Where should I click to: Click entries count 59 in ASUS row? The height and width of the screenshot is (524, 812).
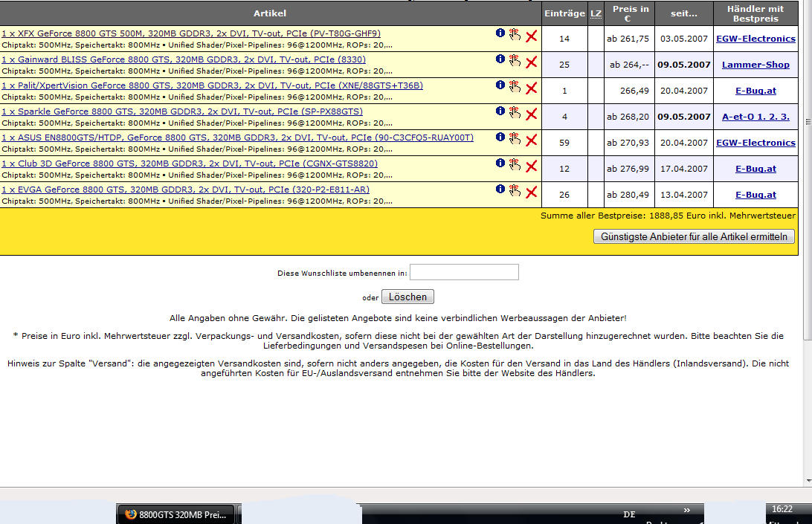click(x=564, y=143)
